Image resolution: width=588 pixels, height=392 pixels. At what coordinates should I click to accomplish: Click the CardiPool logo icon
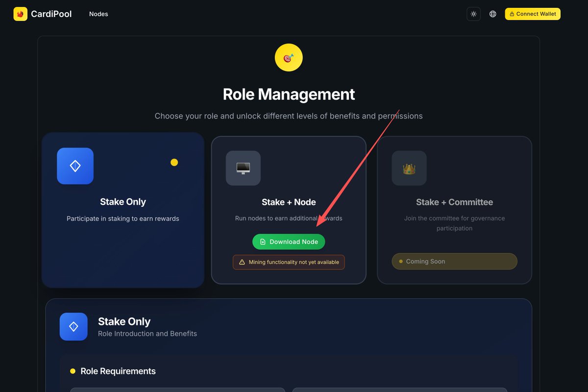20,14
